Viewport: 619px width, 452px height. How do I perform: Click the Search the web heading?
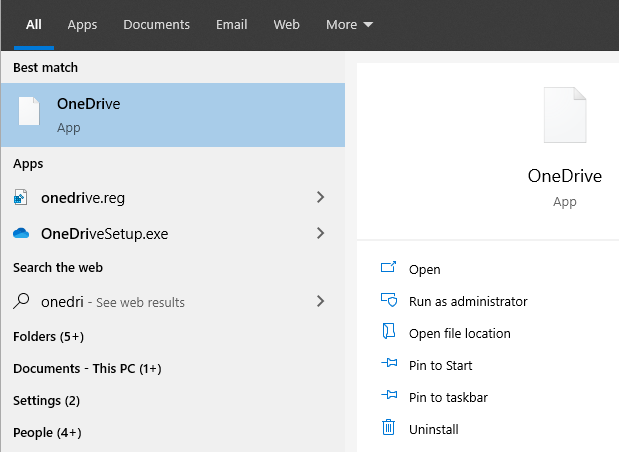tap(58, 267)
